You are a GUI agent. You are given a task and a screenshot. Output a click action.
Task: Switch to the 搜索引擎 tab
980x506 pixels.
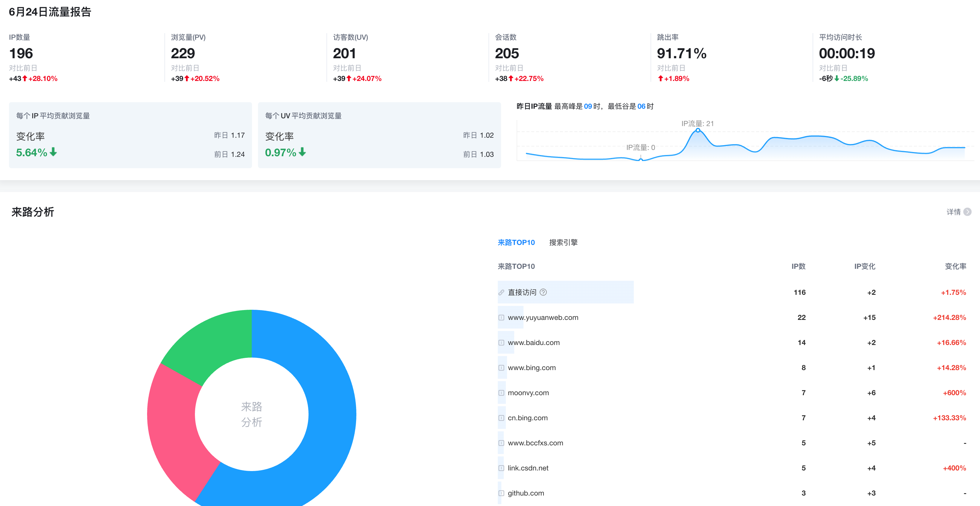coord(563,243)
